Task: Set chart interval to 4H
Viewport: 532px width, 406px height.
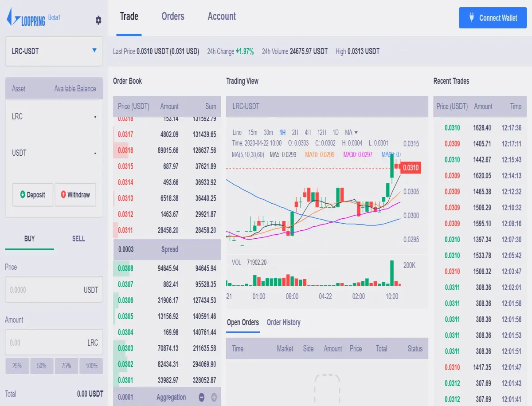Action: pos(308,132)
